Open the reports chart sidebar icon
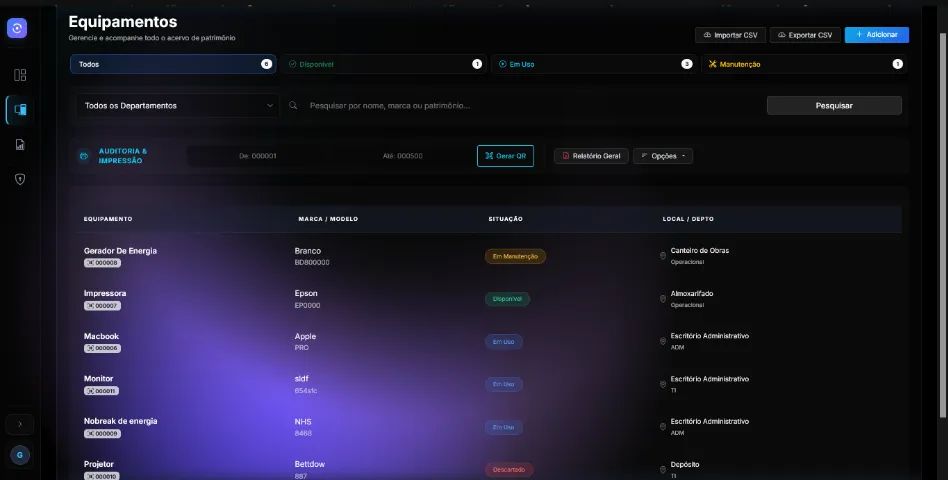 20,144
